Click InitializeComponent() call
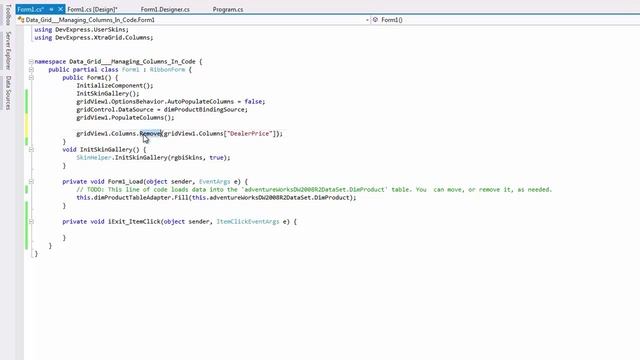 pyautogui.click(x=115, y=86)
